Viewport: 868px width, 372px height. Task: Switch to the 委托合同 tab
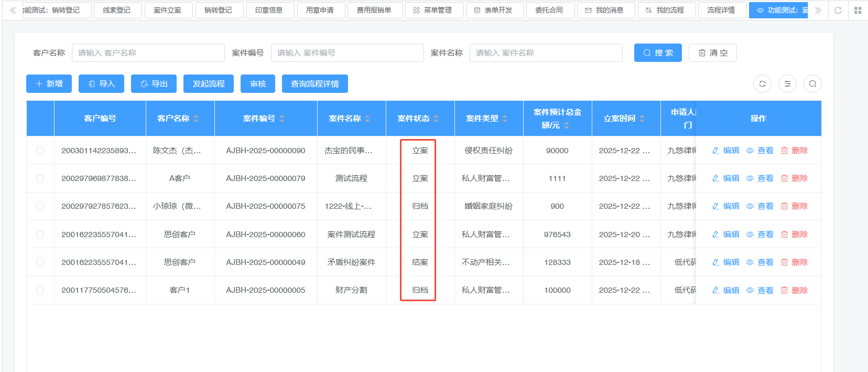click(x=549, y=10)
